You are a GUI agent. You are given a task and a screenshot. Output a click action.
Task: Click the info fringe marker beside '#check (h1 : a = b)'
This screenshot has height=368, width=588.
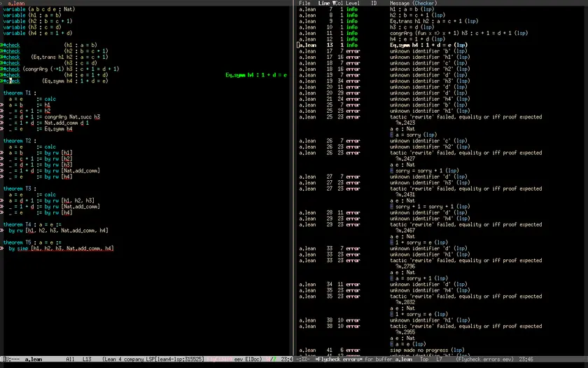click(2, 45)
